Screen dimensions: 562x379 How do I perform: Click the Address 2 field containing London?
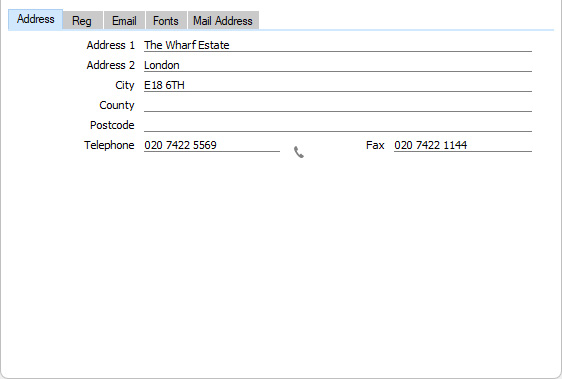(338, 65)
